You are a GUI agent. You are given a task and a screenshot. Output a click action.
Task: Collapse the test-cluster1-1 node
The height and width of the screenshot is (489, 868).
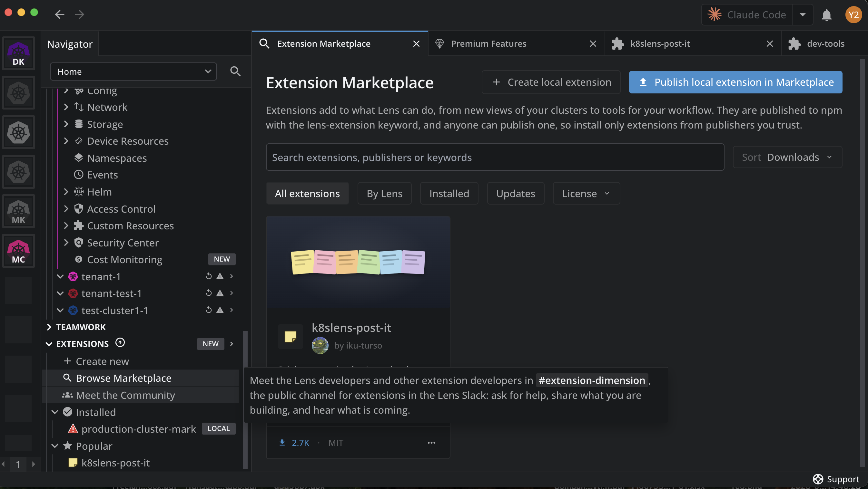click(x=60, y=310)
